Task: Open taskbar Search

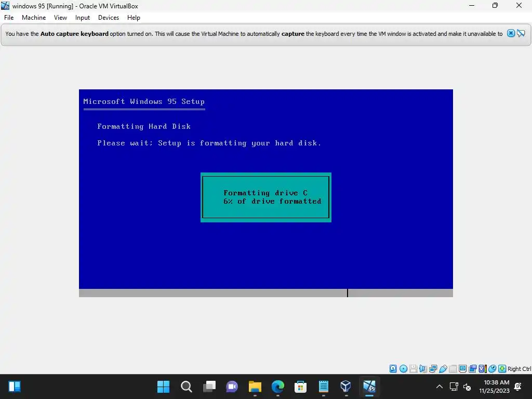Action: 187,387
